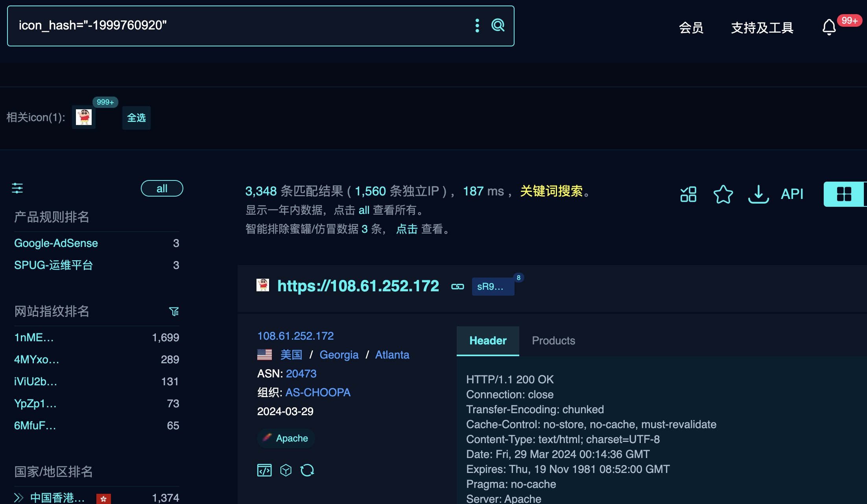Enable 全选 to select all related icons

136,118
